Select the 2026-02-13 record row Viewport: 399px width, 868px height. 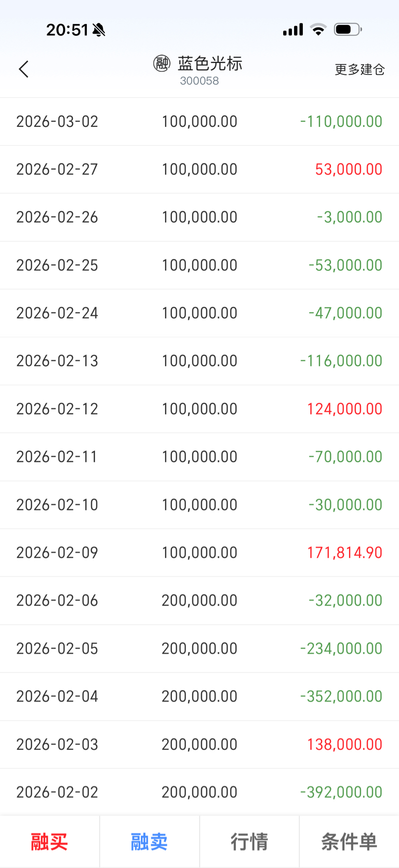tap(199, 361)
